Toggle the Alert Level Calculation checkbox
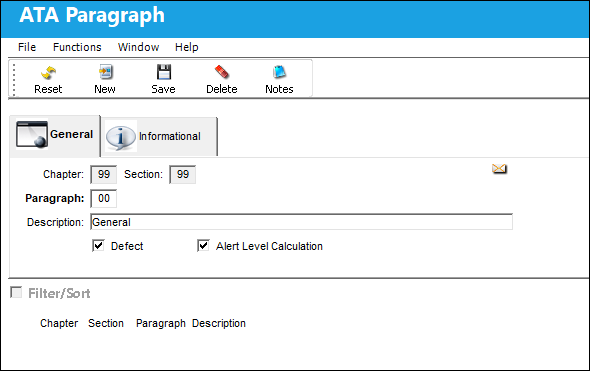Screen dimensions: 590x371 click(203, 246)
